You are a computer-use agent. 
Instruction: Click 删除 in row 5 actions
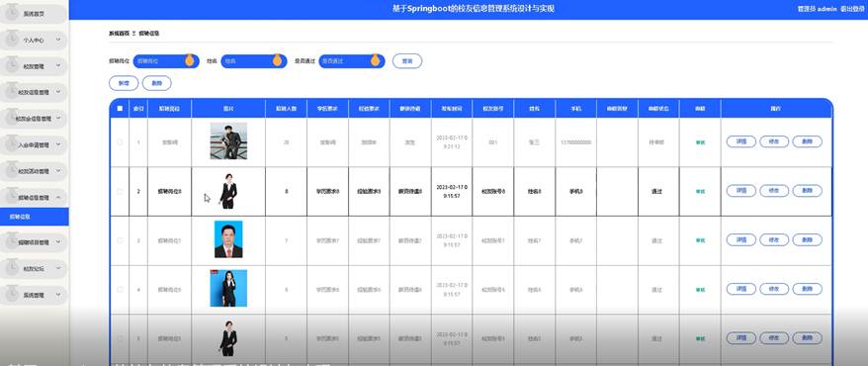pyautogui.click(x=807, y=337)
